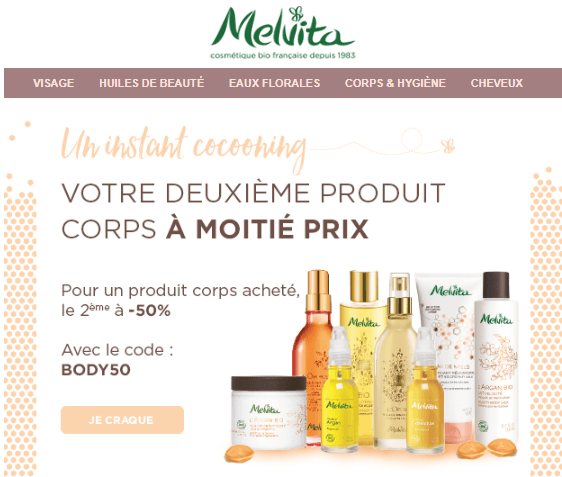562x477 pixels.
Task: Click the '-50%' offer text
Action: (149, 311)
